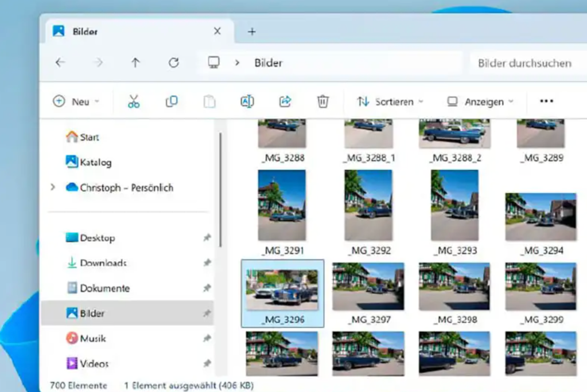
Task: Open the Neu menu
Action: tap(75, 101)
